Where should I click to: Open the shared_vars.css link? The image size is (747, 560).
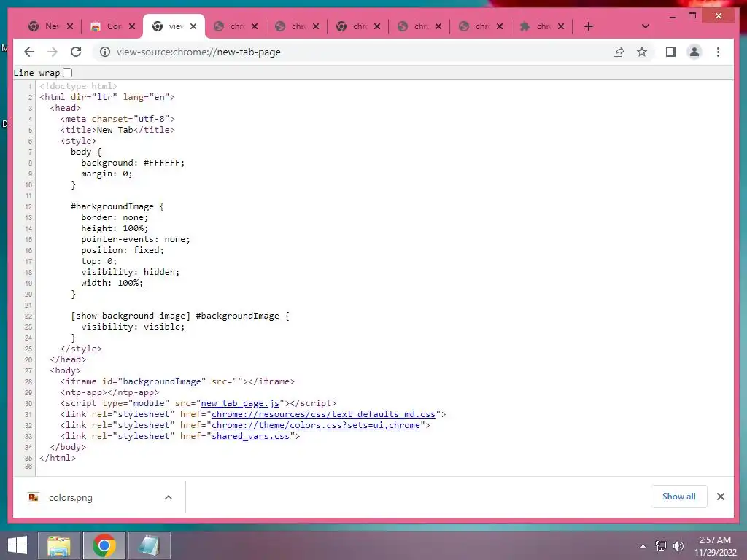pos(251,436)
